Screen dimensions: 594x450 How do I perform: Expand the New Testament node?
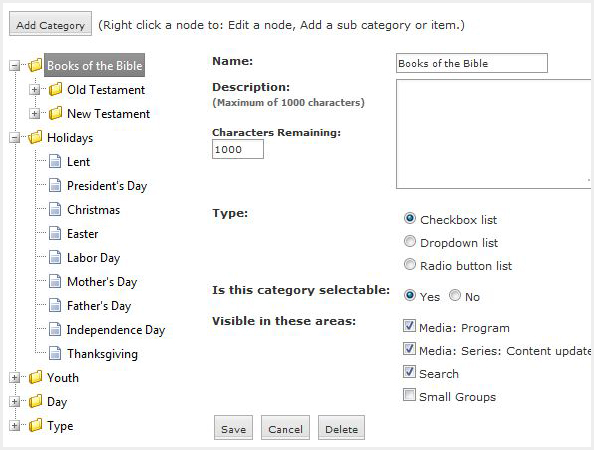pyautogui.click(x=34, y=114)
